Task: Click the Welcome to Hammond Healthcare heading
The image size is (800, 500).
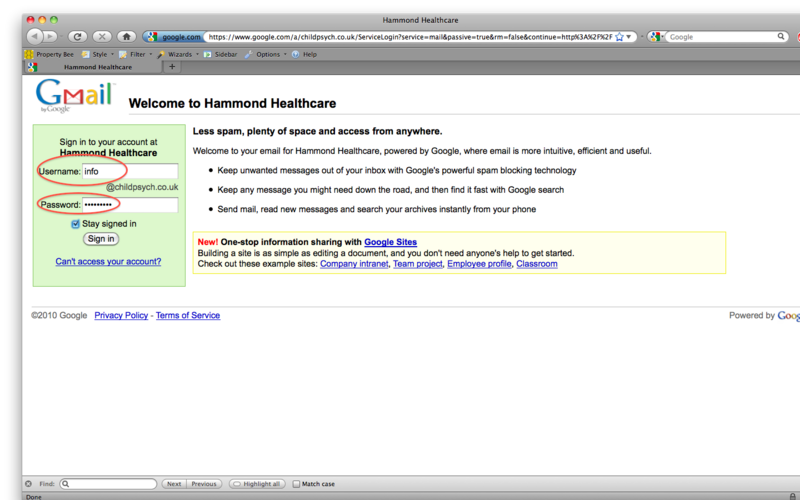Action: click(x=232, y=103)
